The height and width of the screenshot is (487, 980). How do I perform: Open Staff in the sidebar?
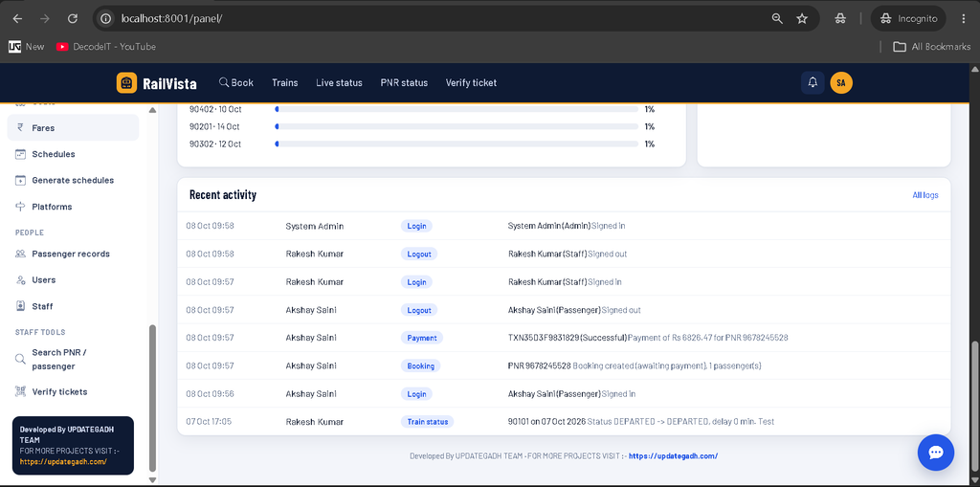tap(73, 306)
